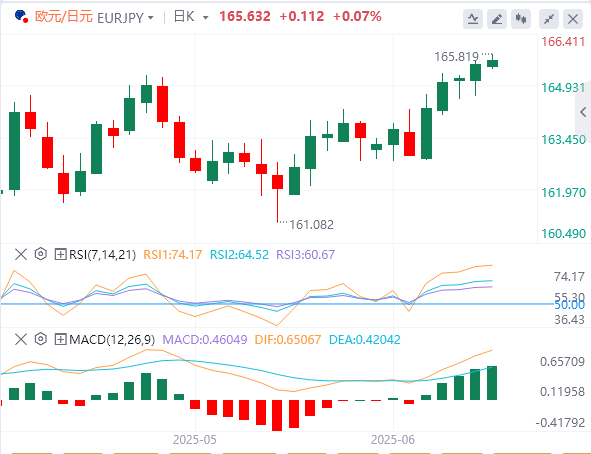591x454 pixels.
Task: Click the 欧元/日元 pair name
Action: pyautogui.click(x=63, y=17)
